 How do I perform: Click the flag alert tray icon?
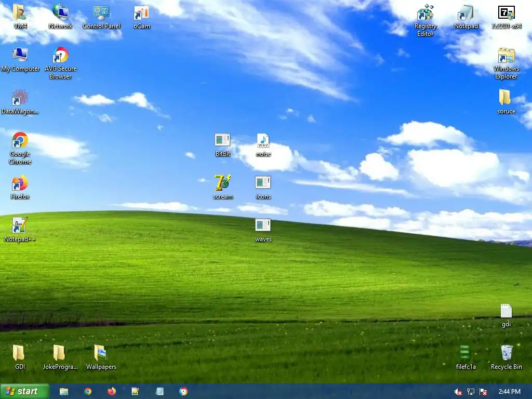click(x=483, y=392)
